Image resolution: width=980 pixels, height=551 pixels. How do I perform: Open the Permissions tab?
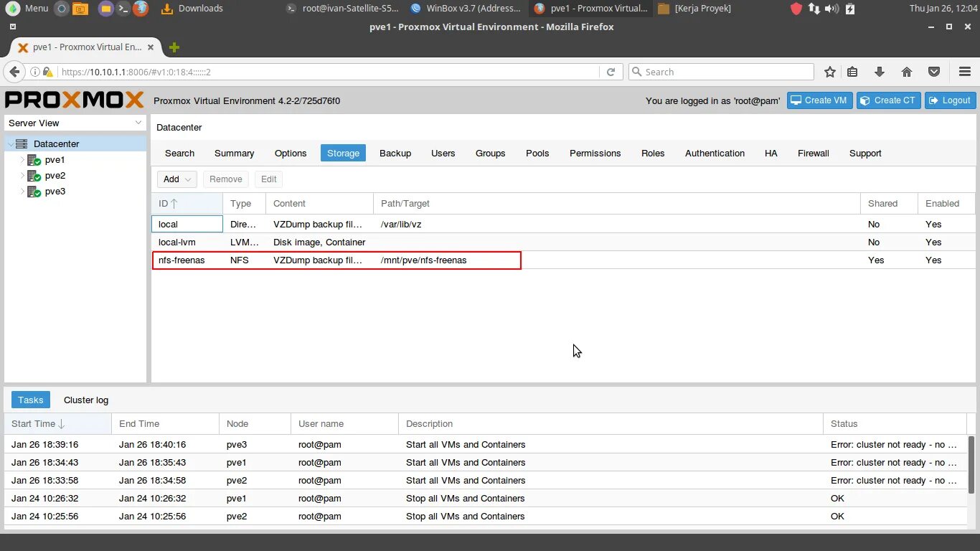(595, 153)
